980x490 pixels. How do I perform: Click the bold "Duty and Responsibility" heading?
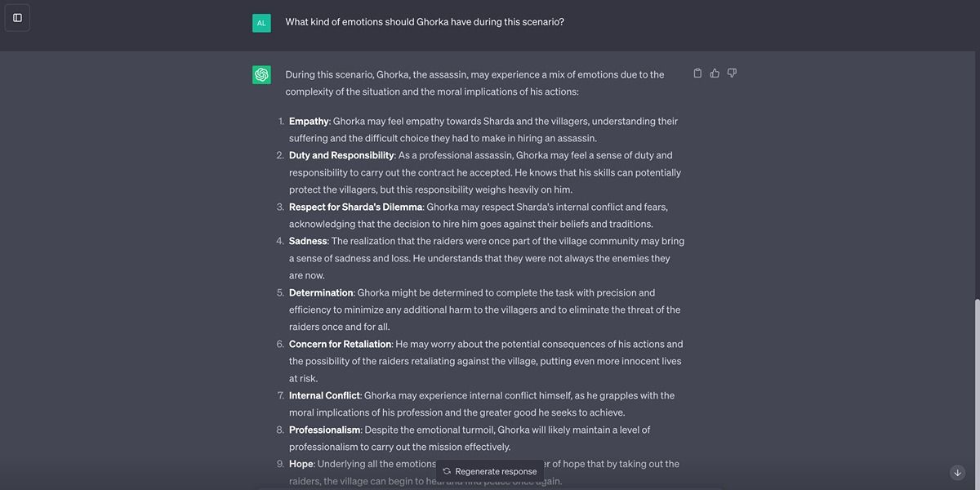[x=341, y=155]
